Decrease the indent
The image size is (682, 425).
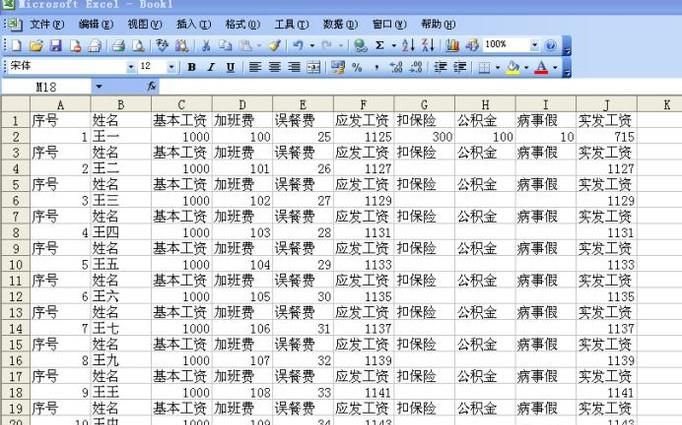[x=440, y=67]
